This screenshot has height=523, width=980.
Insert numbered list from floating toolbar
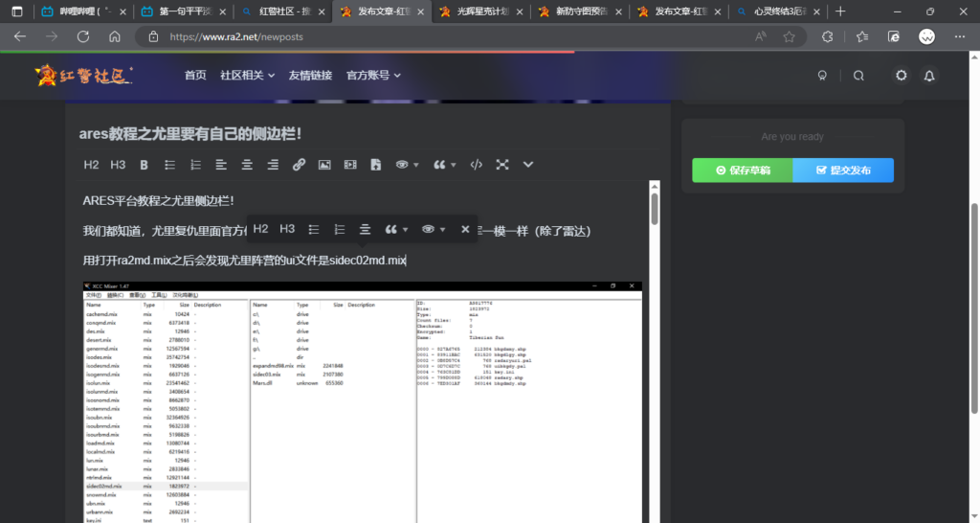(x=340, y=230)
